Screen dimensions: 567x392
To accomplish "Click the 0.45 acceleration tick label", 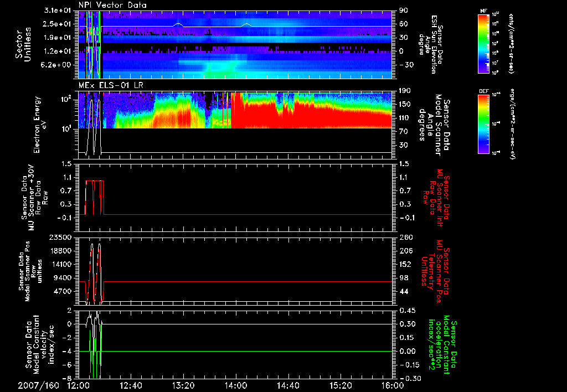I will pos(408,311).
